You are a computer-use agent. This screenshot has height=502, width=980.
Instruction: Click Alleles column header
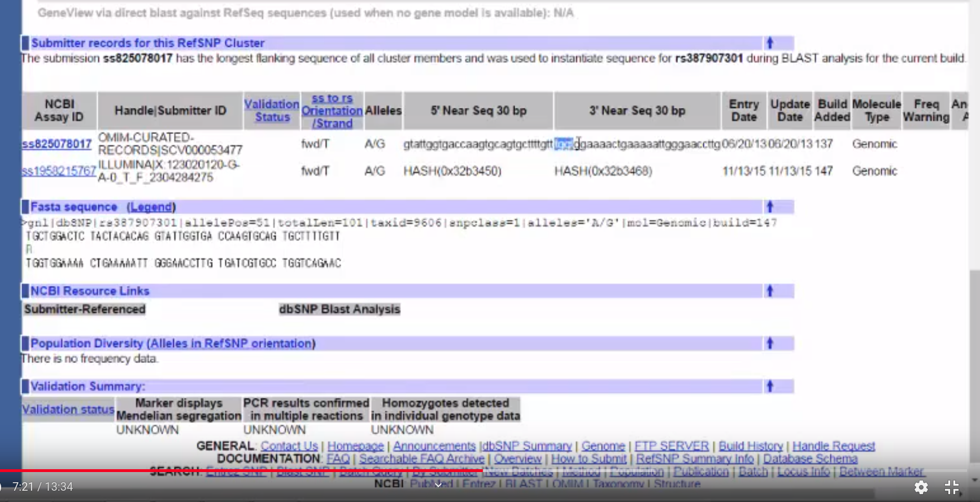383,111
